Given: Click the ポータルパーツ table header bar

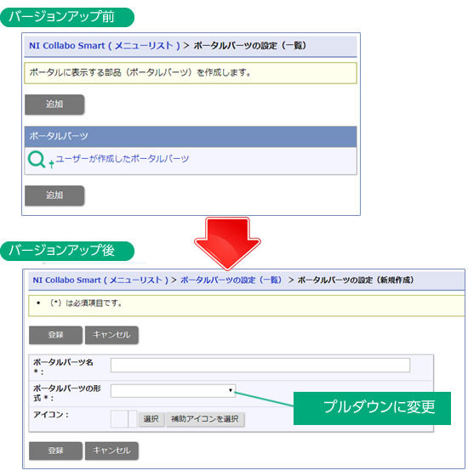Looking at the screenshot, I should pos(191,137).
